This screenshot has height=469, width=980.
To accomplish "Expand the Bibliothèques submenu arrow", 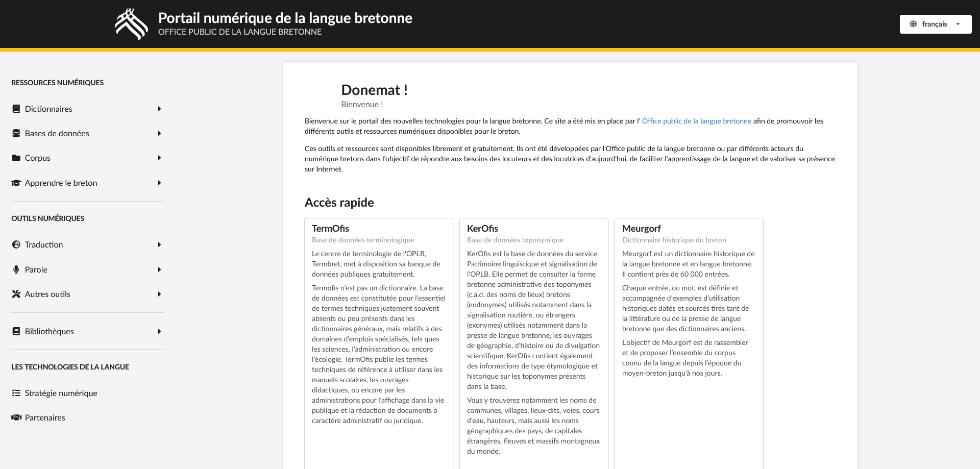I will pos(159,331).
